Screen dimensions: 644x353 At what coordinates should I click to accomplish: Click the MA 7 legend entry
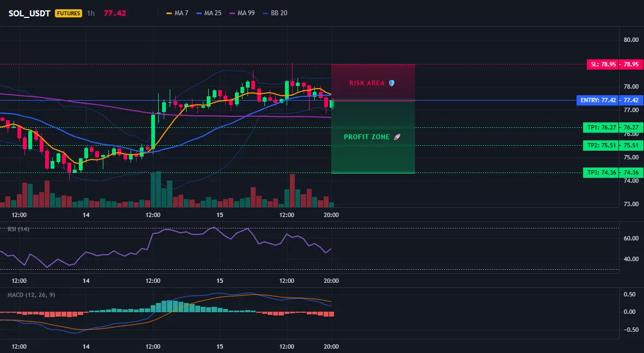click(177, 13)
